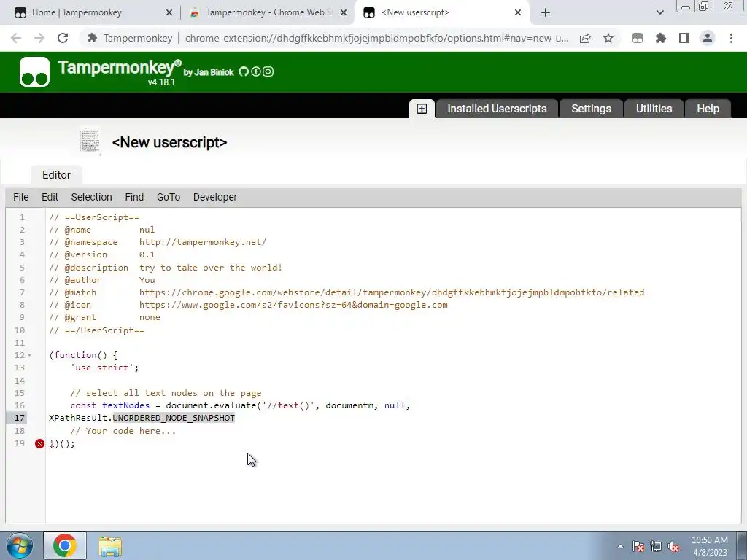Open Tampermonkey GitHub icon link
Image resolution: width=747 pixels, height=560 pixels.
pyautogui.click(x=244, y=71)
